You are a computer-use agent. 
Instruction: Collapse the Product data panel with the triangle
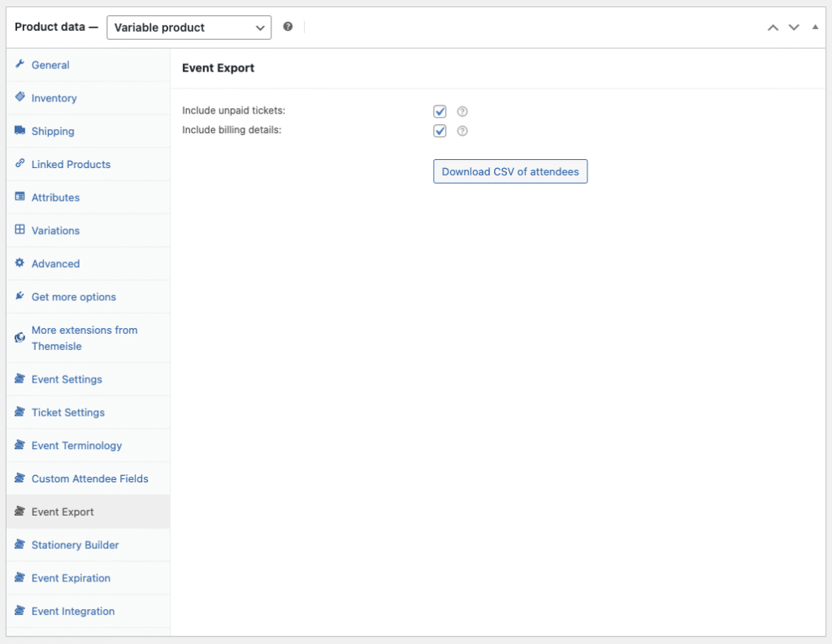(x=815, y=27)
